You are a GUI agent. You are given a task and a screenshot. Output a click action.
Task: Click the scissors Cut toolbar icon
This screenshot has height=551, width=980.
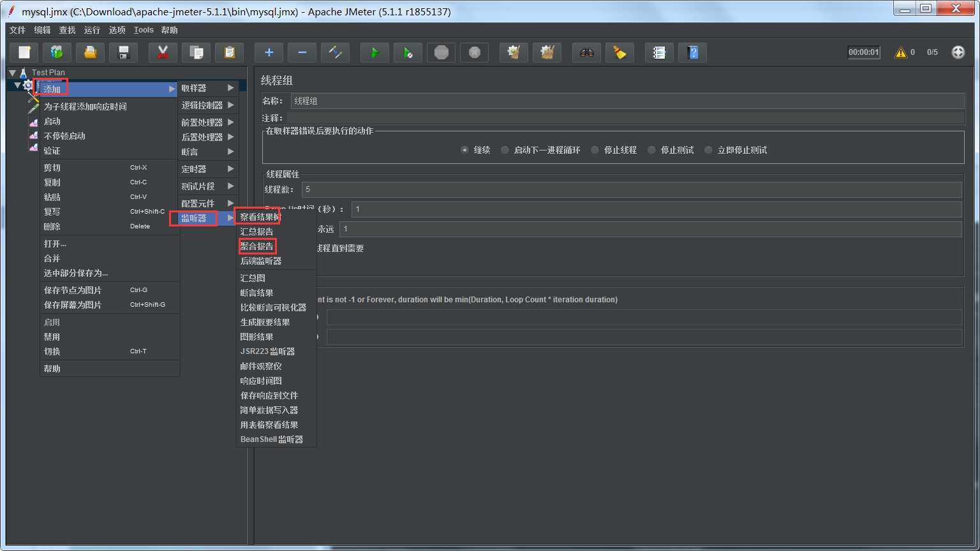point(163,52)
